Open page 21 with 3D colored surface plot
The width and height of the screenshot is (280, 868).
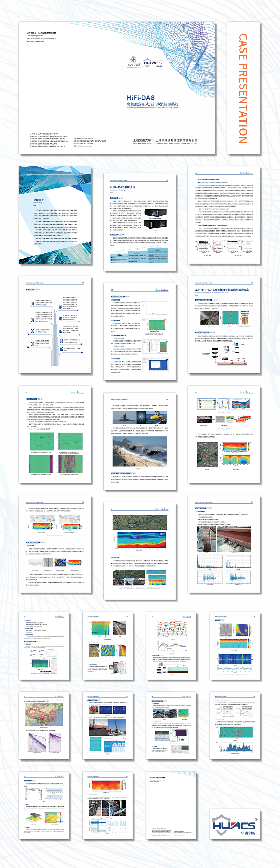pyautogui.click(x=44, y=805)
